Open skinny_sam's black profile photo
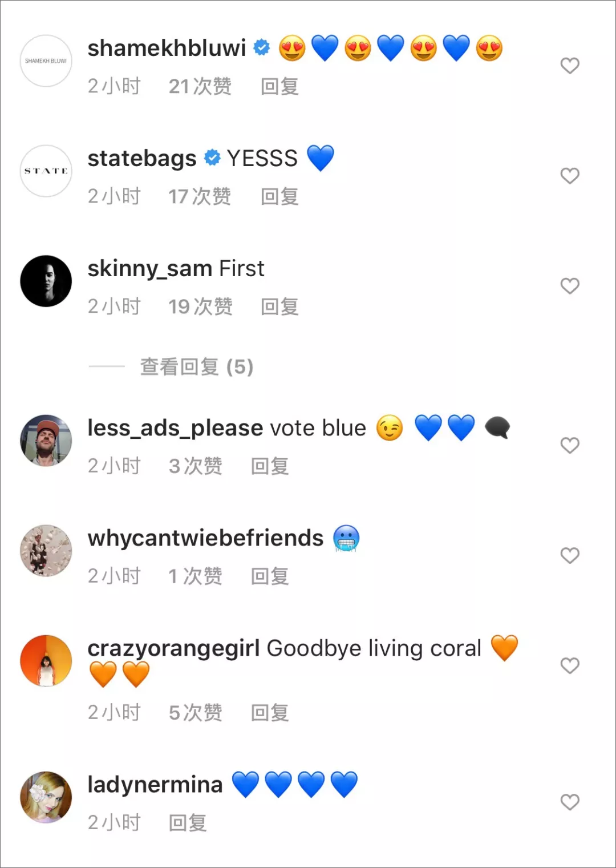Viewport: 616px width, 868px height. [46, 281]
